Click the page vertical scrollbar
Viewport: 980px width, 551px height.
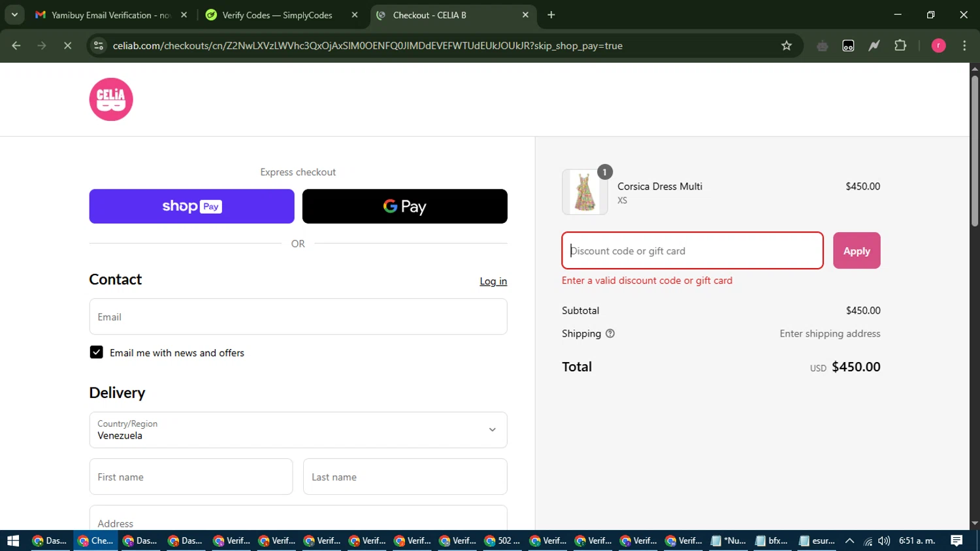pos(975,150)
